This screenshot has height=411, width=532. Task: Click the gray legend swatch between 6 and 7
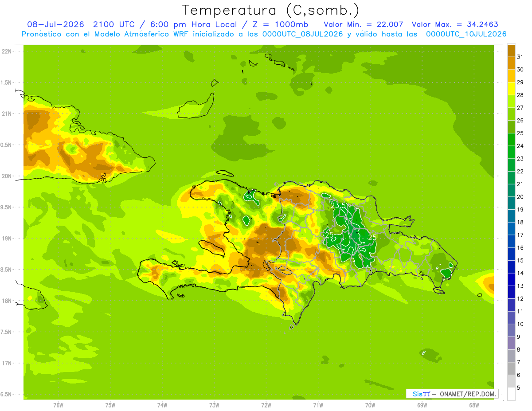coord(511,368)
